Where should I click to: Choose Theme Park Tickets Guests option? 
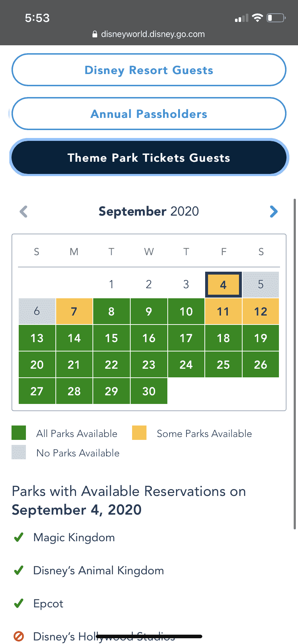149,157
